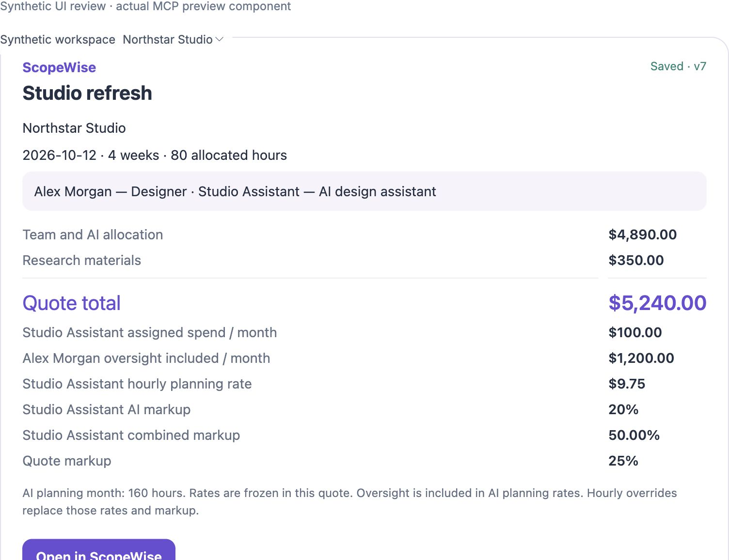Click the Northstar Studio client name under the title

click(x=74, y=128)
